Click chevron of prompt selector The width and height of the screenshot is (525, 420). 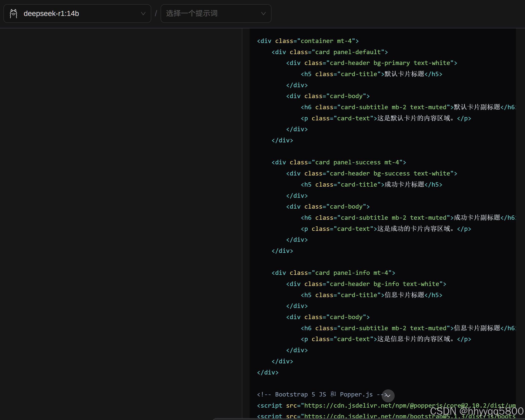pos(263,14)
